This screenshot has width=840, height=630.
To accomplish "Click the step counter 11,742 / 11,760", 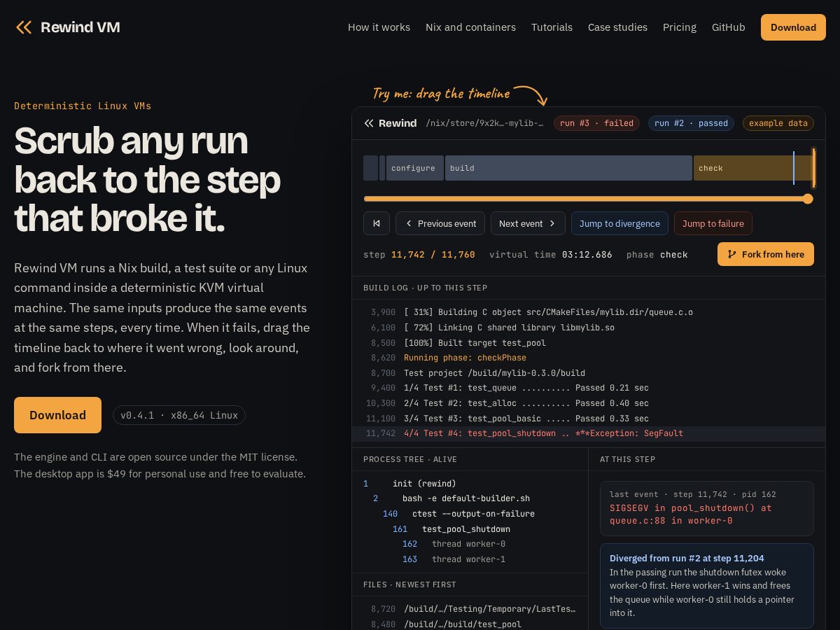I will point(433,255).
